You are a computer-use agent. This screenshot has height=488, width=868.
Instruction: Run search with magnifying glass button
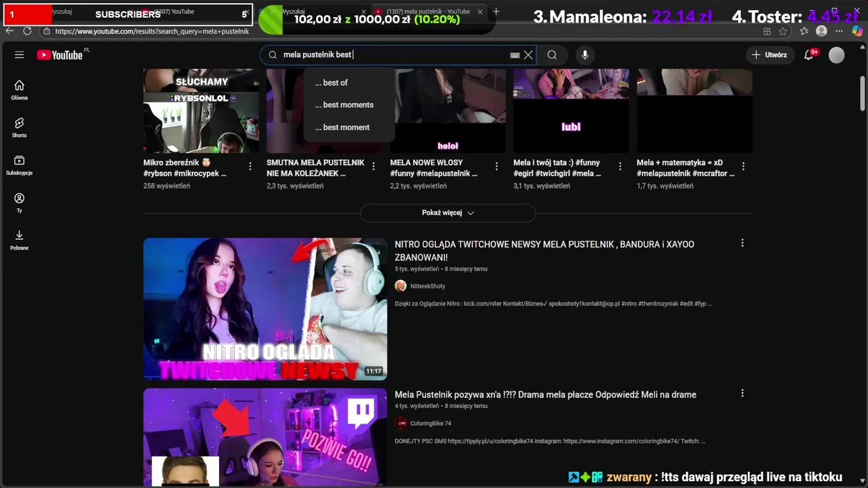552,55
